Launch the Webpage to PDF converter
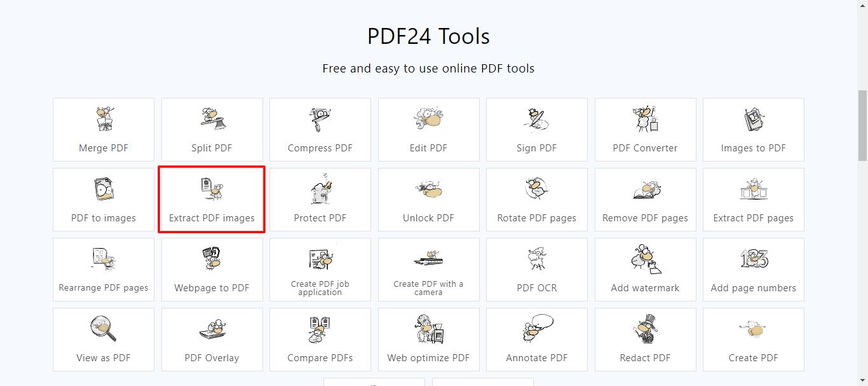This screenshot has height=386, width=868. point(212,270)
